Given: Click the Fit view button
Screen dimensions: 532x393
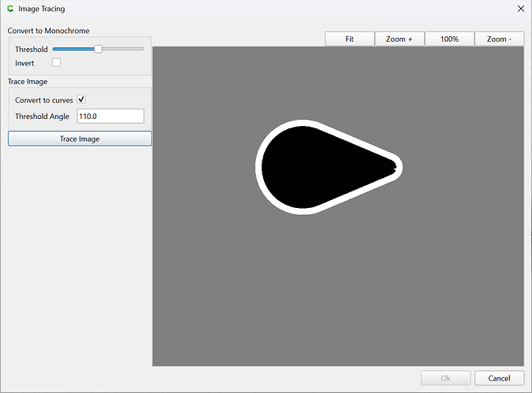Looking at the screenshot, I should pyautogui.click(x=349, y=39).
